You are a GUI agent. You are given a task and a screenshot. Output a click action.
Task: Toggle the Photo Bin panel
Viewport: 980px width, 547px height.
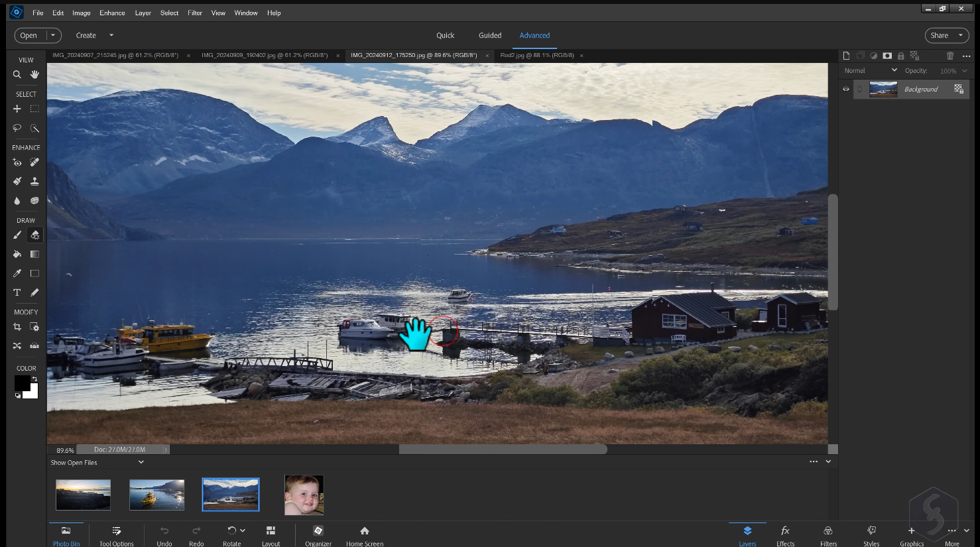(x=66, y=534)
